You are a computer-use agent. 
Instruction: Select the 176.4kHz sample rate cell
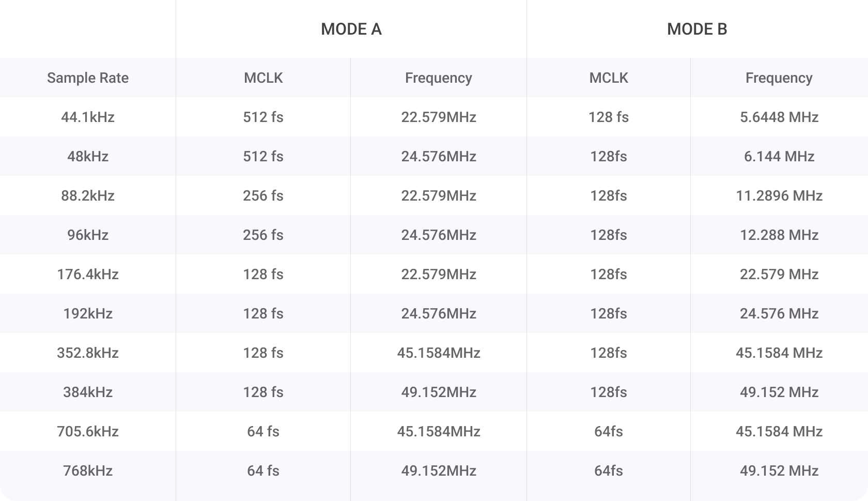click(x=88, y=274)
